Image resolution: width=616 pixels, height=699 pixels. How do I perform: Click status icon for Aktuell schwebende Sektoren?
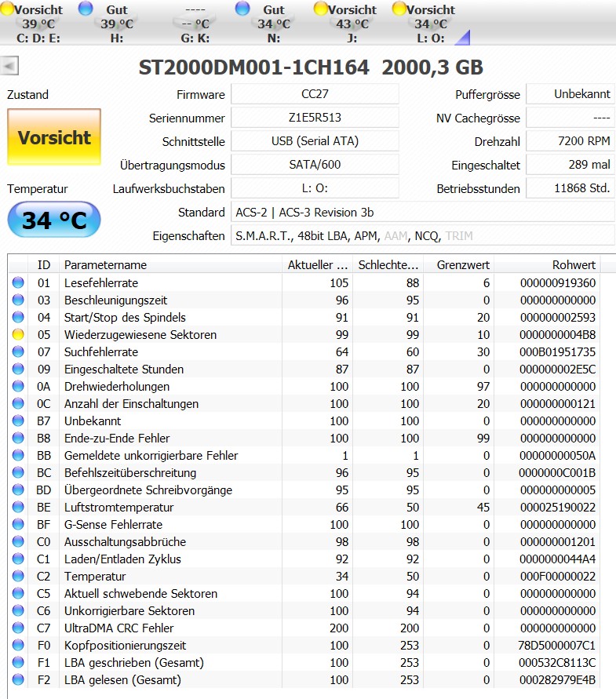tap(18, 593)
